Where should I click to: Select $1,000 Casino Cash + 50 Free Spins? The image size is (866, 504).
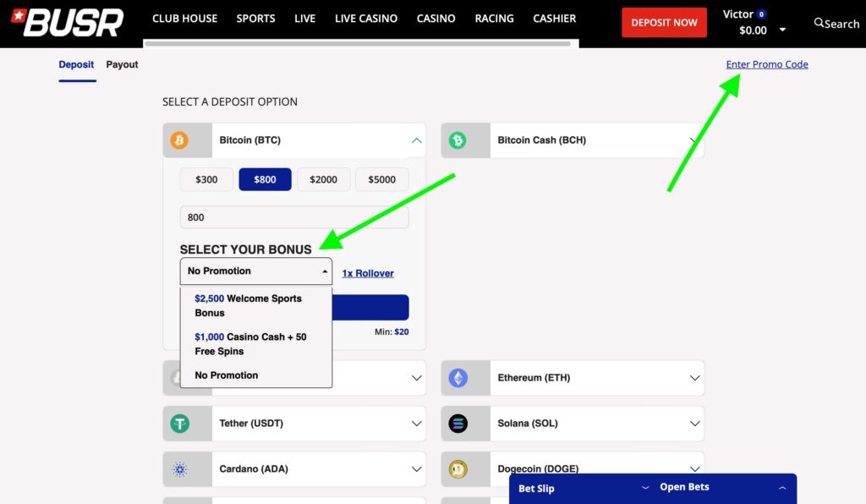coord(256,344)
